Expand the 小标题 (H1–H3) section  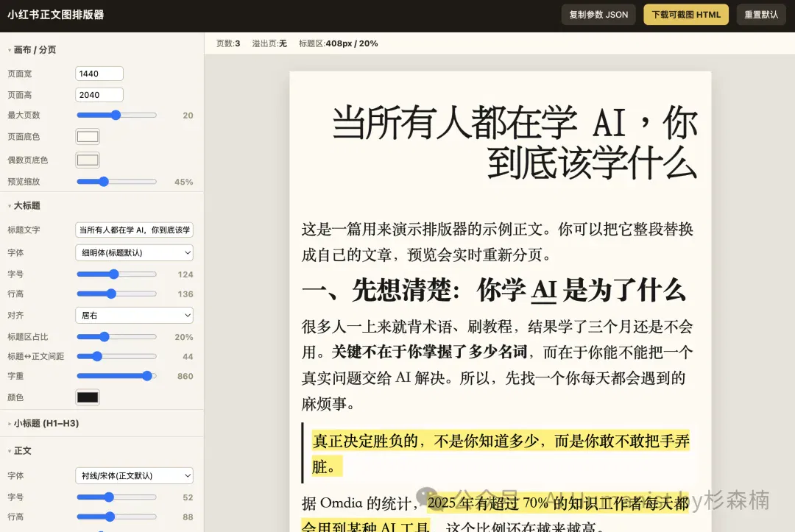43,423
